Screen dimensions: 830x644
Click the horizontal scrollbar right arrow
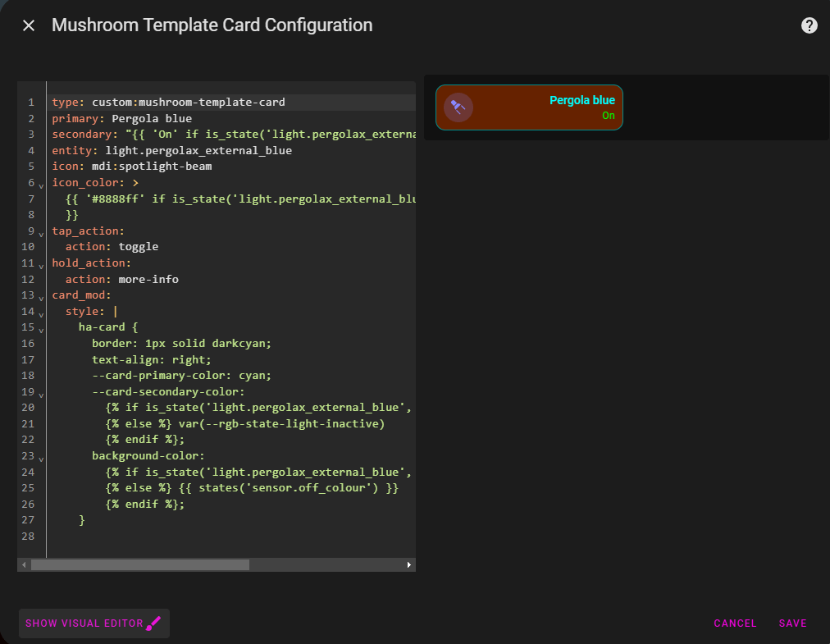click(x=409, y=565)
